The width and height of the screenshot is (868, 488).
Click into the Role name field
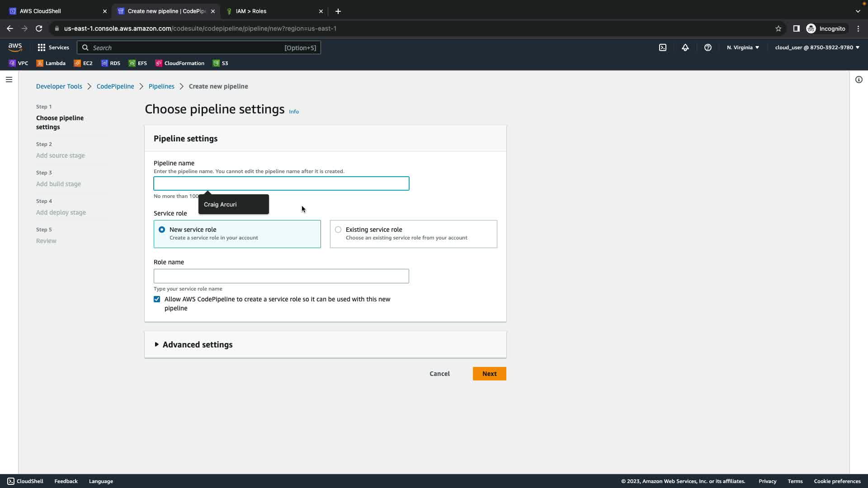pyautogui.click(x=281, y=276)
